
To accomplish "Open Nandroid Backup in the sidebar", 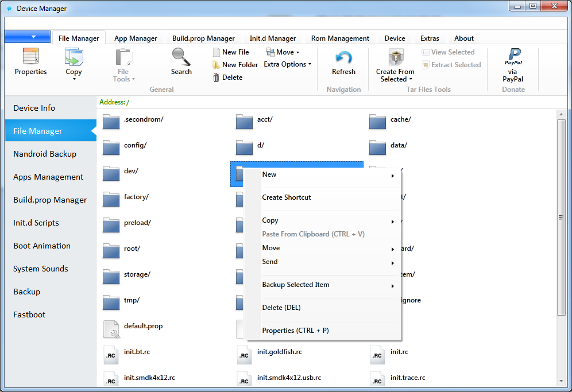I will point(45,154).
